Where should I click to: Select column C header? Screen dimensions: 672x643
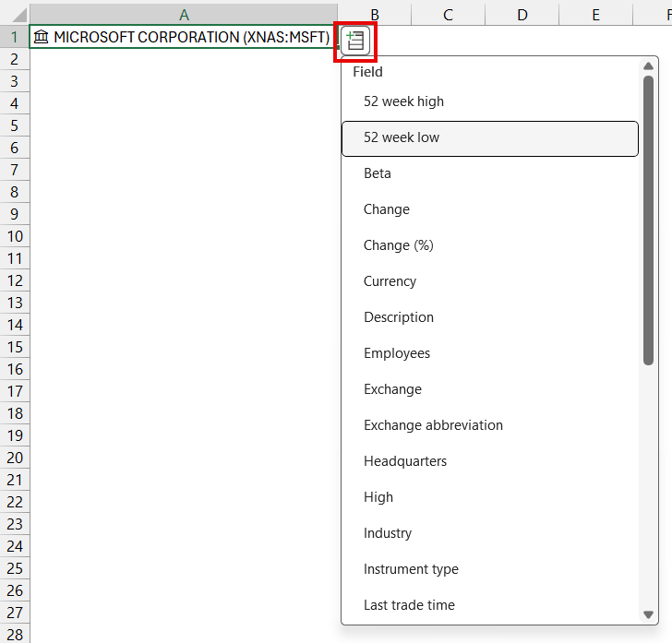[449, 15]
